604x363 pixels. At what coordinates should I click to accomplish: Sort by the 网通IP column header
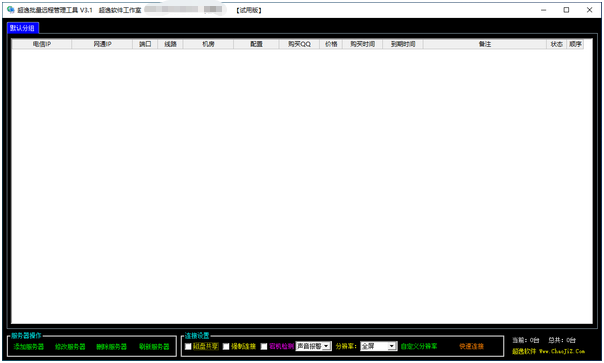[102, 44]
